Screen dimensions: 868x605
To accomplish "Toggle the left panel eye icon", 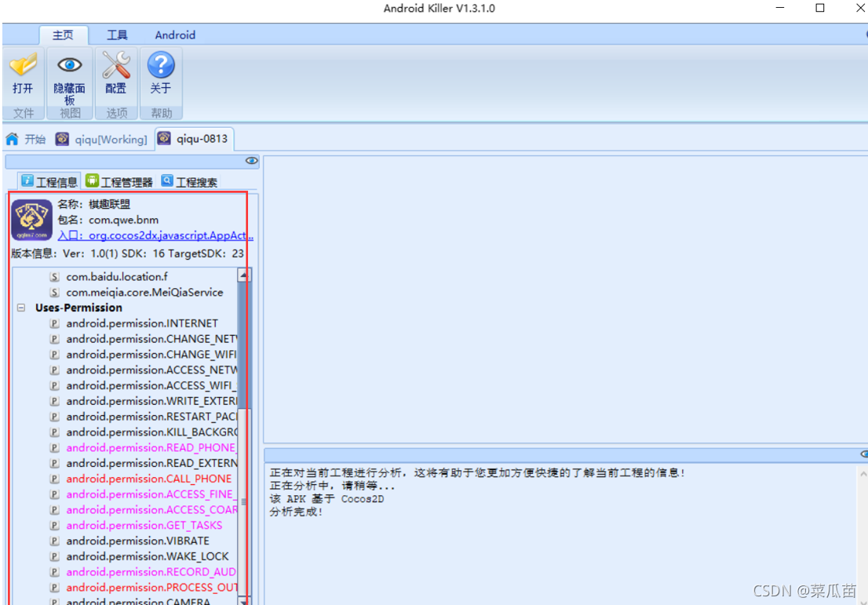I will point(251,161).
